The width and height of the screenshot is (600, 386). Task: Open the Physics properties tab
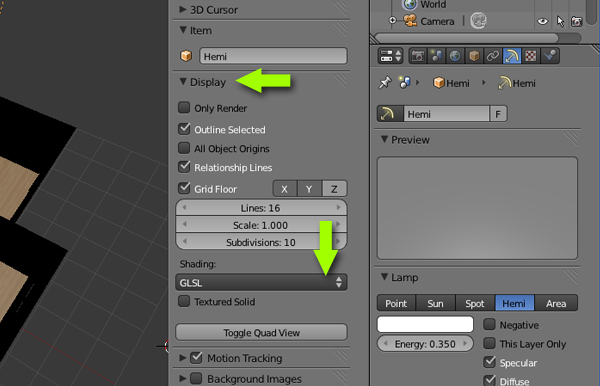tap(550, 56)
